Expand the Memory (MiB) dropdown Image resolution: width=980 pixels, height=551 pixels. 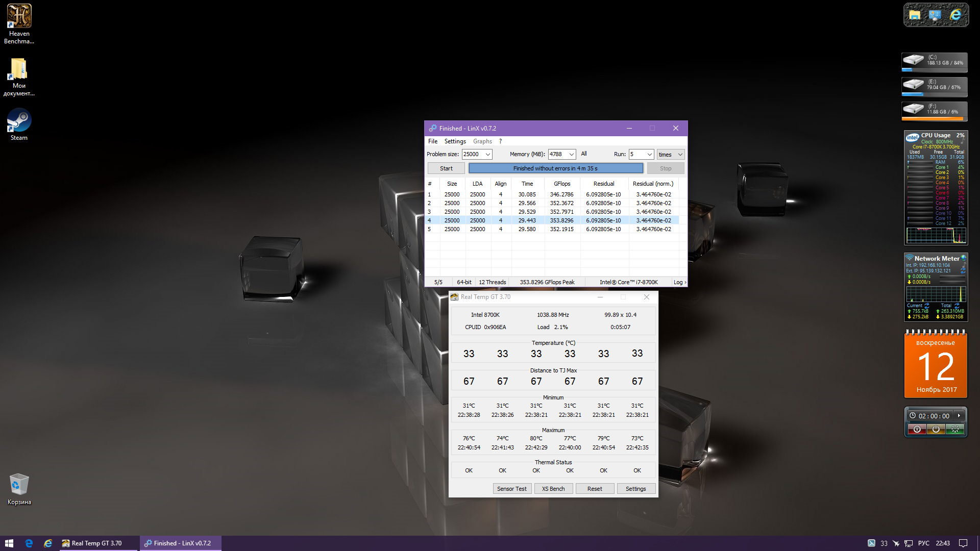coord(572,155)
